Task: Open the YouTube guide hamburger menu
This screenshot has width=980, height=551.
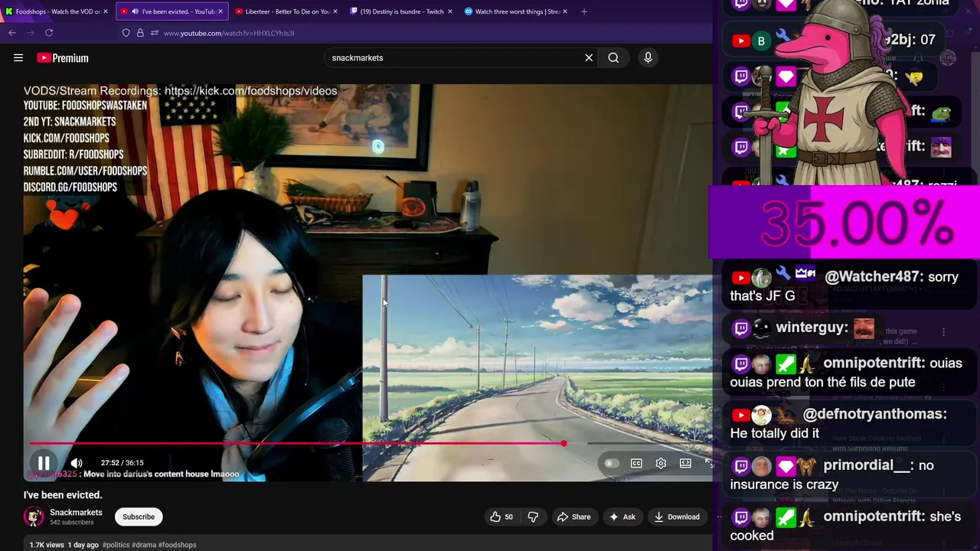Action: 18,57
